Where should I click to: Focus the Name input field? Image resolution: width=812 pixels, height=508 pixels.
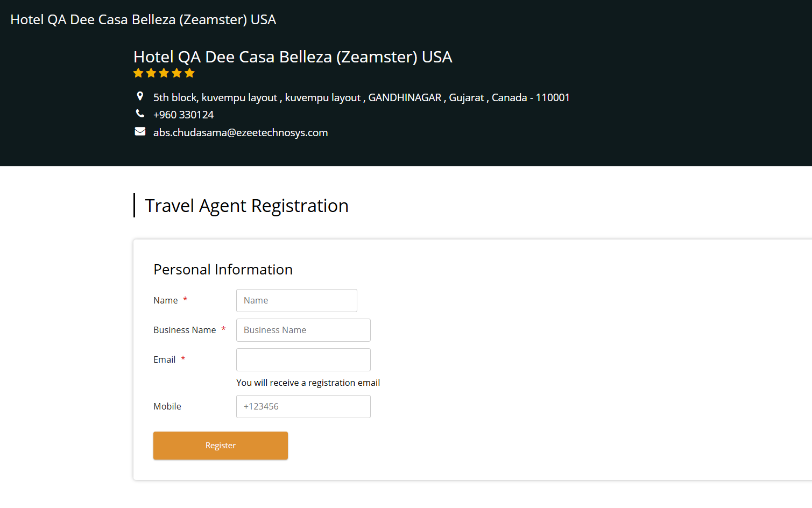click(296, 300)
